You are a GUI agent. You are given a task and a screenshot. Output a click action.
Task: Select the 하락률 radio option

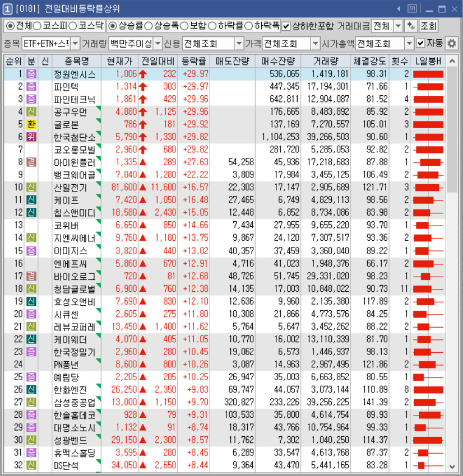[x=212, y=26]
